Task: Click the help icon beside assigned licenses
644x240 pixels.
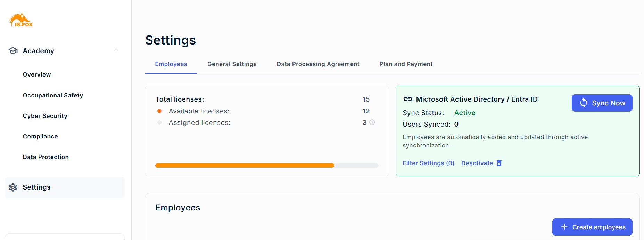Action: click(372, 122)
